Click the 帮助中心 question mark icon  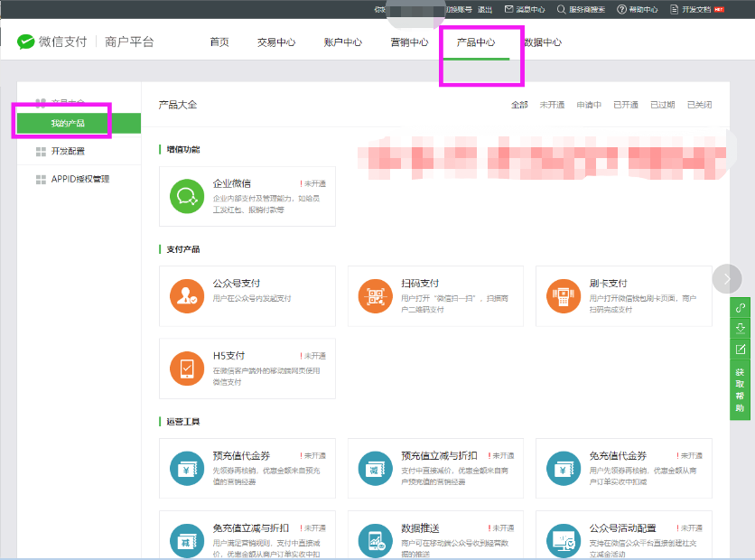point(621,9)
